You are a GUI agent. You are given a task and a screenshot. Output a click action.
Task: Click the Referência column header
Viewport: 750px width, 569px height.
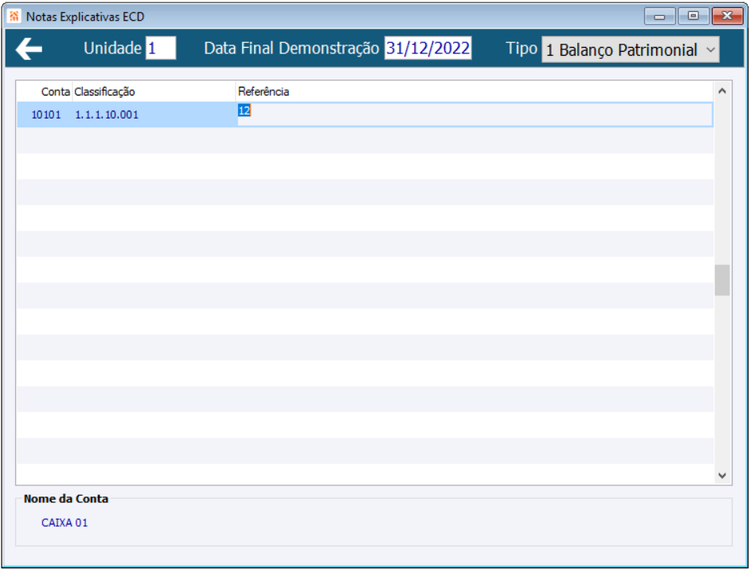pyautogui.click(x=264, y=91)
